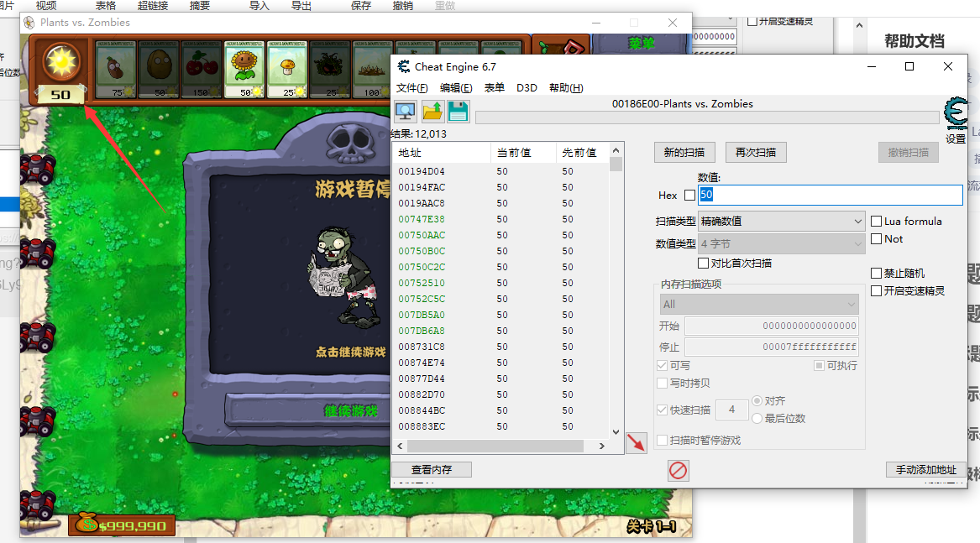Viewport: 980px width, 543px height.
Task: Toggle the Hex checkbox
Action: 689,195
